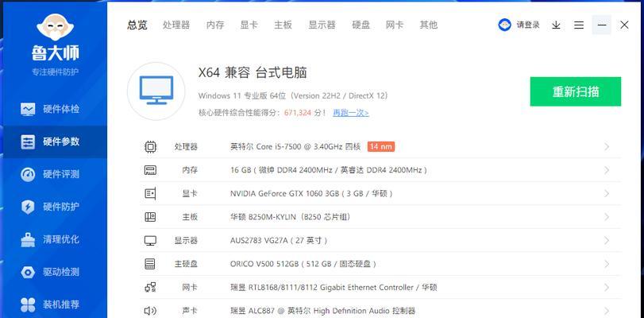This screenshot has height=318, width=644.
Task: Open 驱动检测 in the sidebar
Action: tap(53, 272)
